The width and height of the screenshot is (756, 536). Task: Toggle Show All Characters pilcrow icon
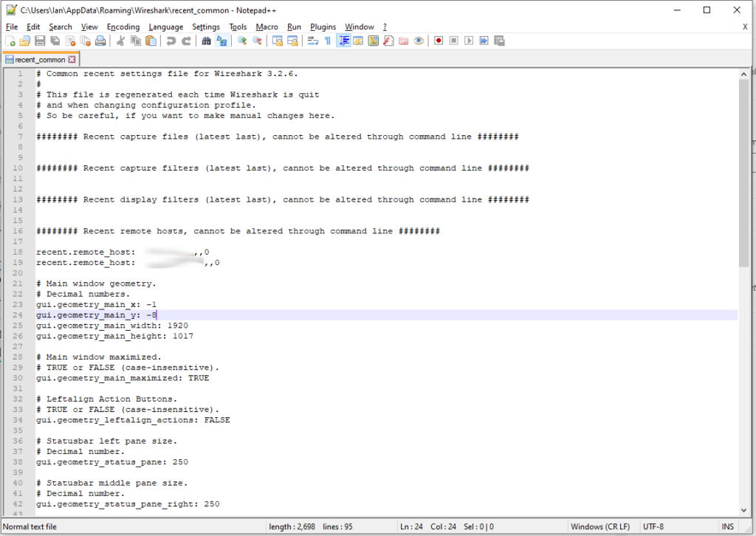[328, 41]
